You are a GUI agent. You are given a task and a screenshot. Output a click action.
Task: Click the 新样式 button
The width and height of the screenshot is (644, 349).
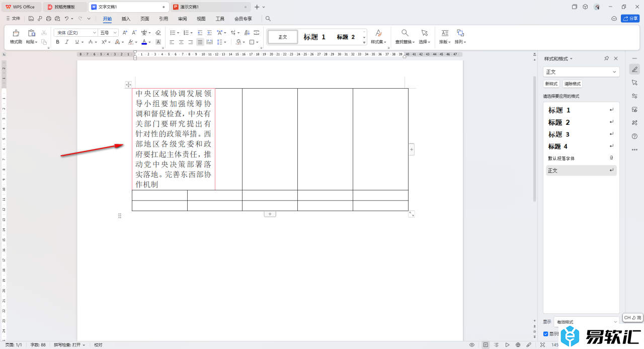pyautogui.click(x=551, y=84)
